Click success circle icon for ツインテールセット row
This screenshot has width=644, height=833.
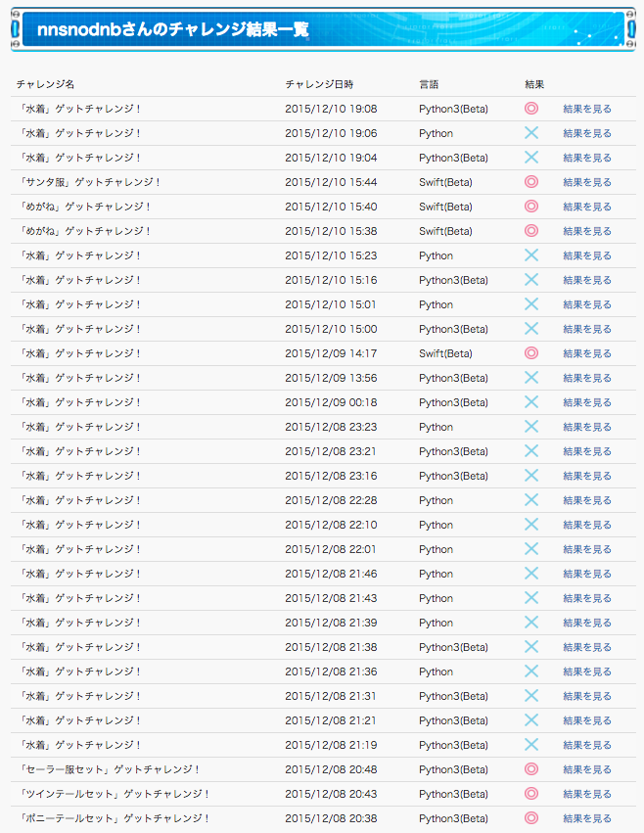531,793
